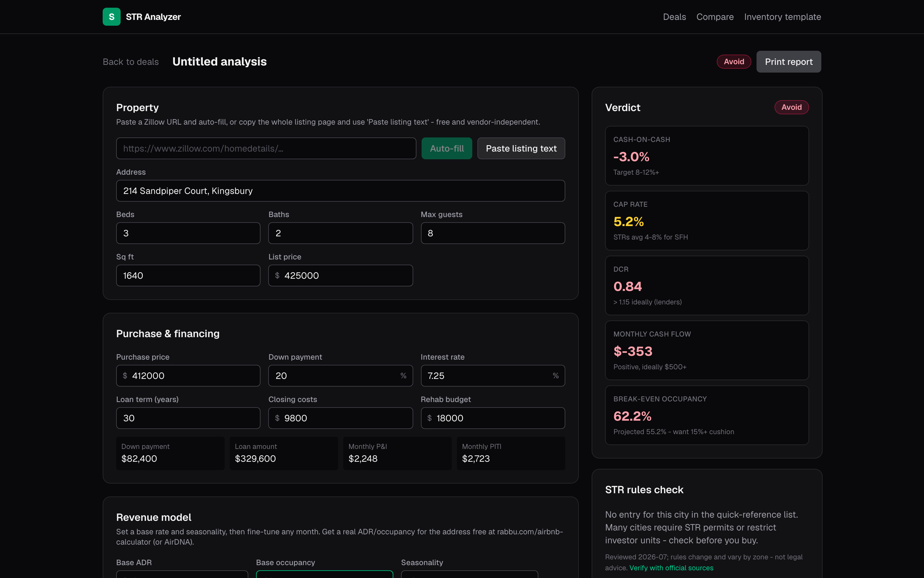Click the Avoid badge next to Print report
Screen dimensions: 924x578
pos(734,62)
